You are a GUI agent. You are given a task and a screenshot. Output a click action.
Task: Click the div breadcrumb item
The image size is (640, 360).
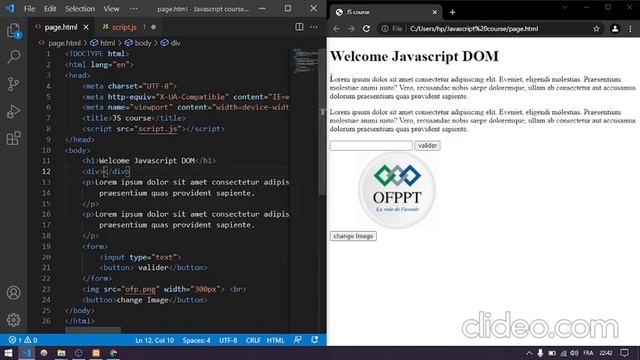coord(171,43)
